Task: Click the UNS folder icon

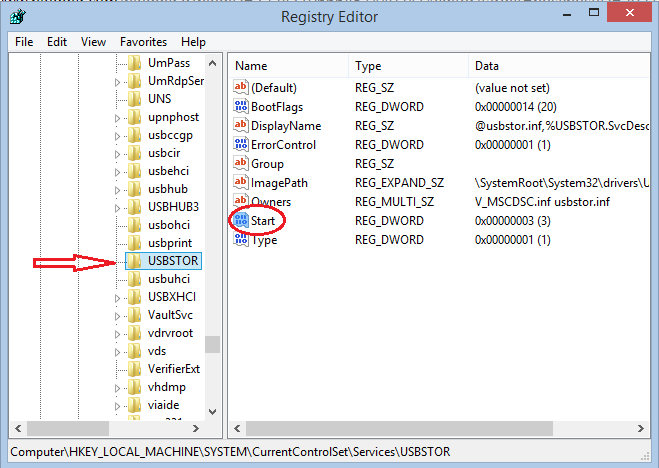Action: [x=134, y=99]
